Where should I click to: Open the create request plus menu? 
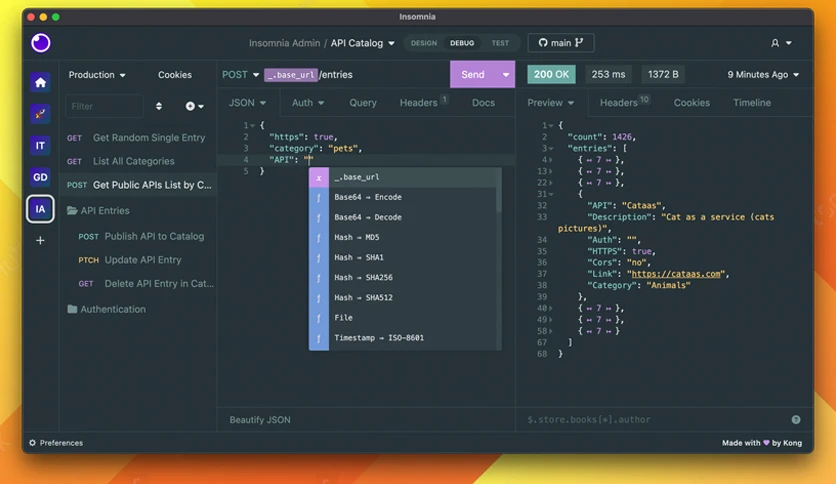click(x=194, y=106)
